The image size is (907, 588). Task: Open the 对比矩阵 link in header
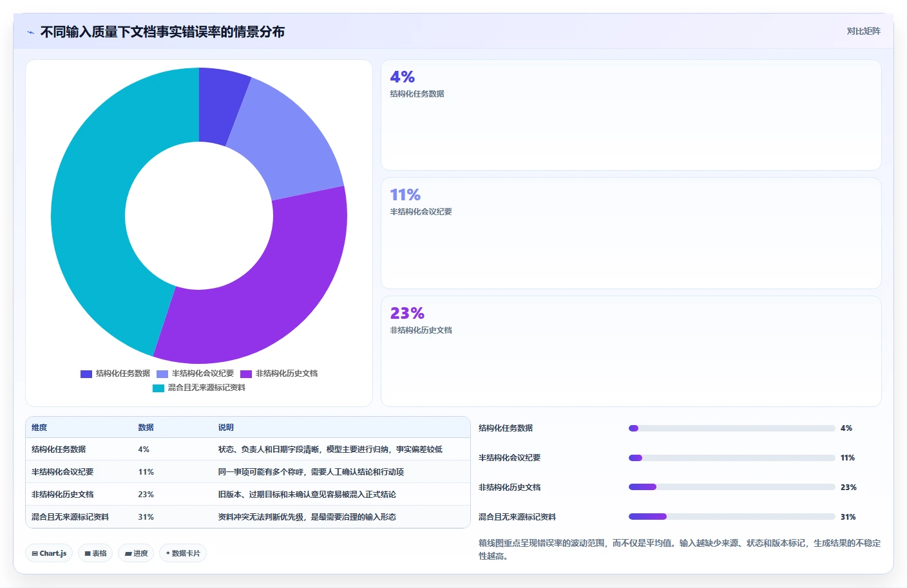pyautogui.click(x=863, y=31)
